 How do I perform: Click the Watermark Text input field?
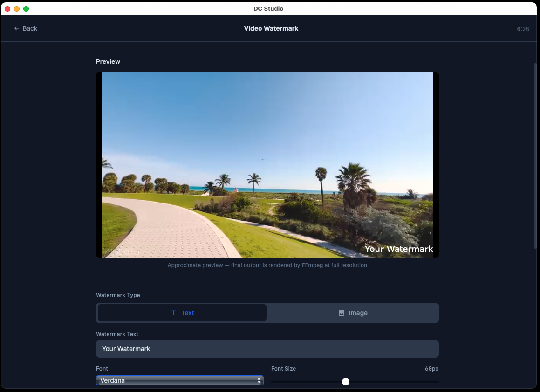(x=267, y=348)
